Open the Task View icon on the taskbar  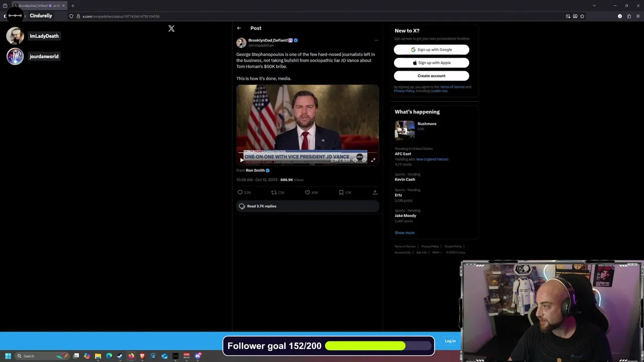[76, 356]
